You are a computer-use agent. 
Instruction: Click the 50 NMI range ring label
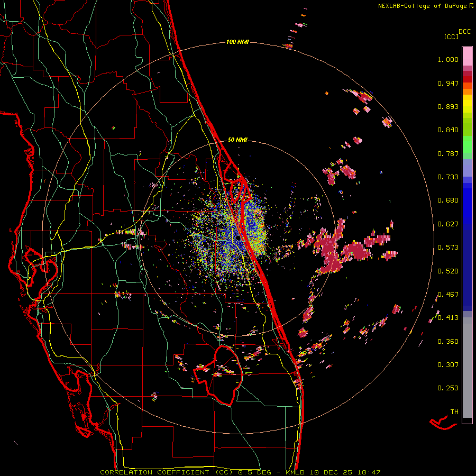tap(237, 140)
